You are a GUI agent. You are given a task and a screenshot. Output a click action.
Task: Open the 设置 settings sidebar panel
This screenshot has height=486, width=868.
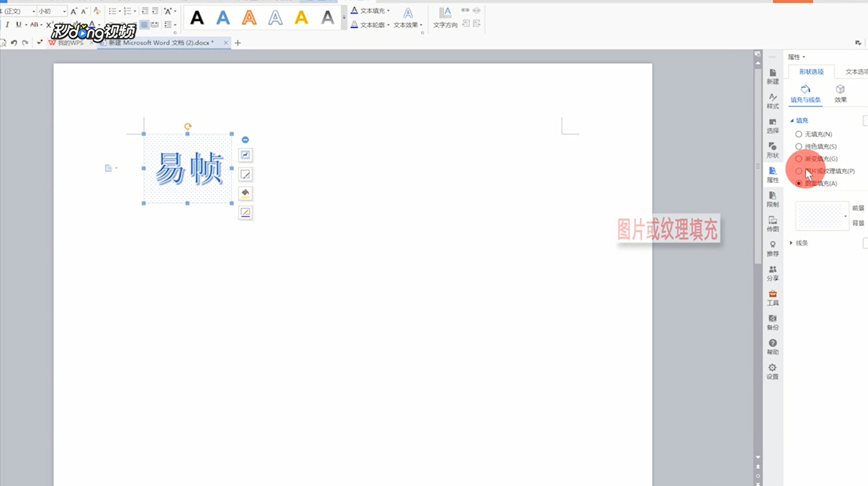(x=772, y=372)
